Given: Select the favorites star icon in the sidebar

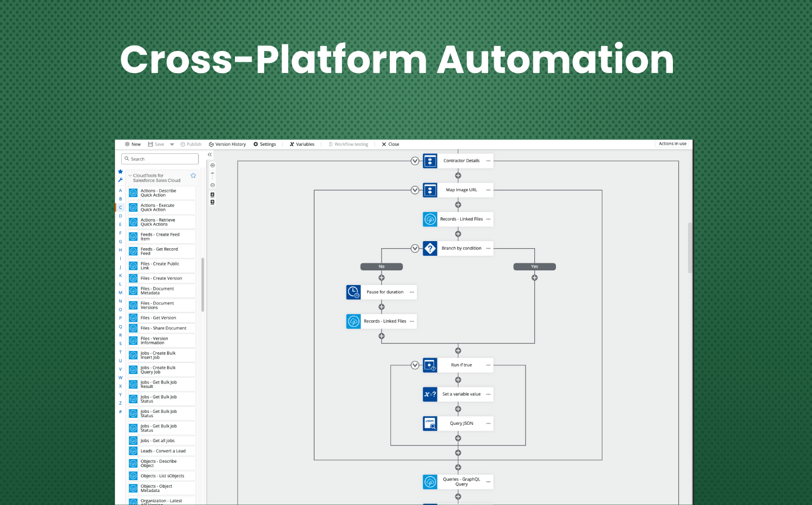Looking at the screenshot, I should click(x=120, y=172).
